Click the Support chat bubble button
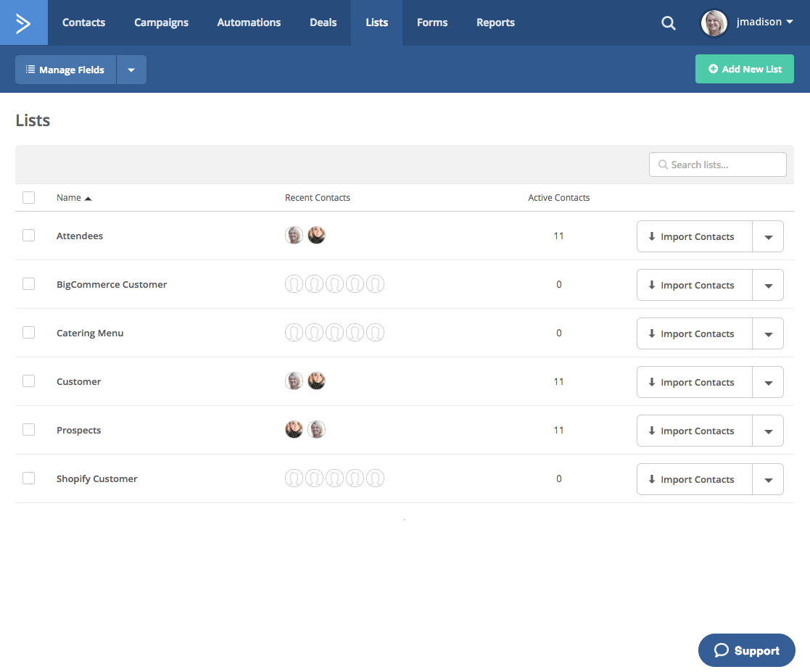810x672 pixels. (x=746, y=650)
